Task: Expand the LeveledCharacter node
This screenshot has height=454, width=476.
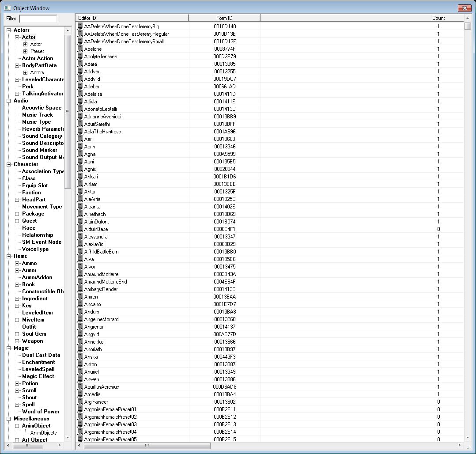Action: tap(17, 79)
